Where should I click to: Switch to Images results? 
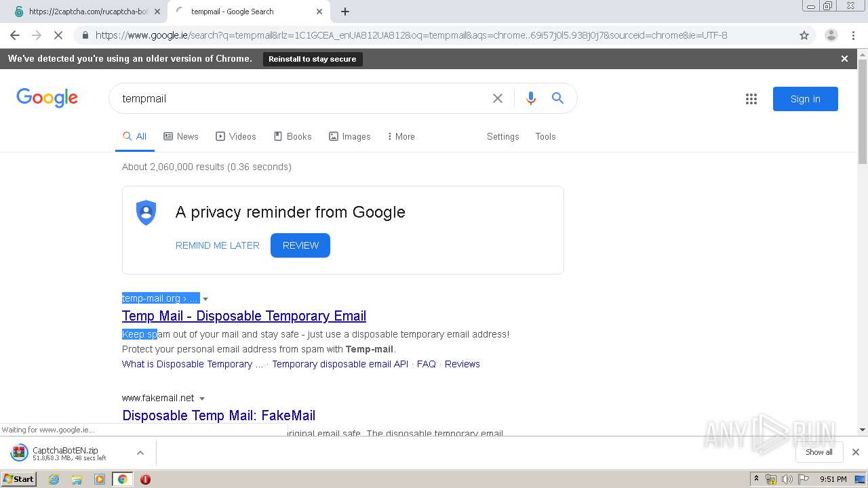350,136
